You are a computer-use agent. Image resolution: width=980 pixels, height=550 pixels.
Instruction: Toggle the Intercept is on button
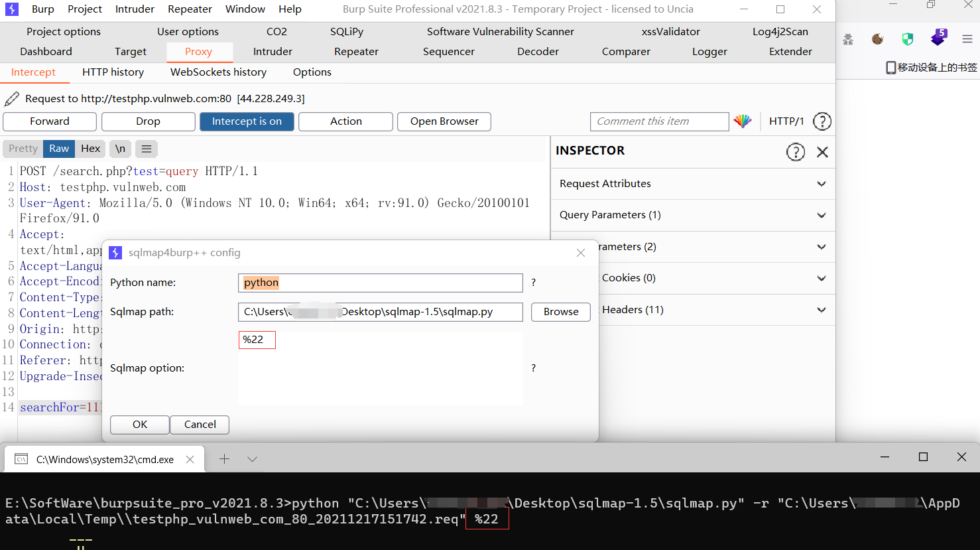247,121
